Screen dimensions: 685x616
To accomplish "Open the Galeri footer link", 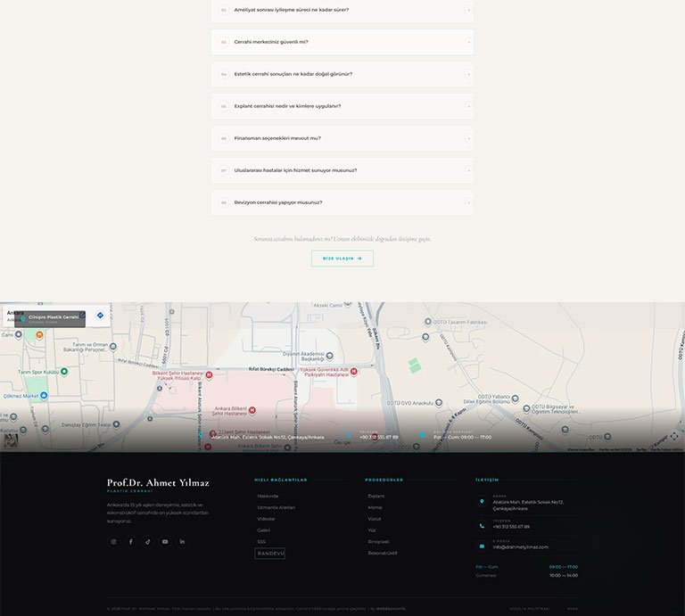I will (263, 530).
